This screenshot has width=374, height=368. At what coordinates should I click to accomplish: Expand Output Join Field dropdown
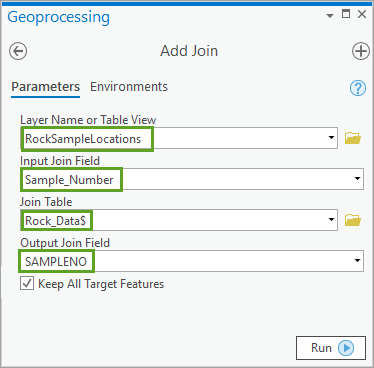click(x=357, y=260)
